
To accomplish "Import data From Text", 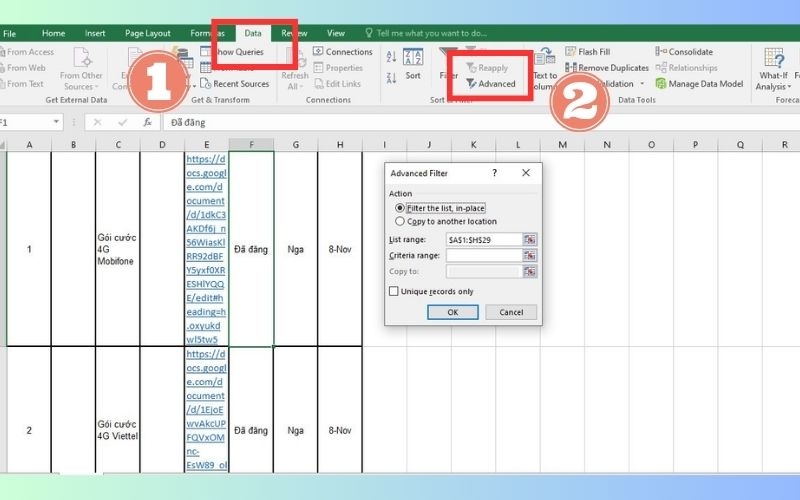I will (22, 84).
